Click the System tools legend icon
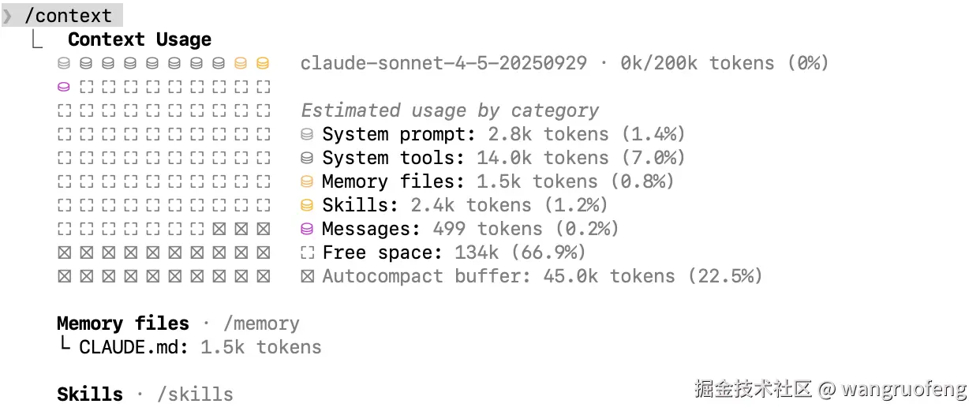Viewport: 980px width, 415px height. point(308,159)
